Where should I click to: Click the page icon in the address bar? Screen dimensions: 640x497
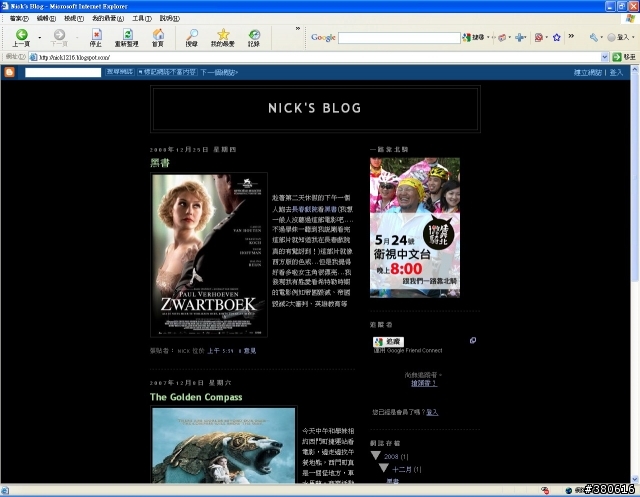33,58
